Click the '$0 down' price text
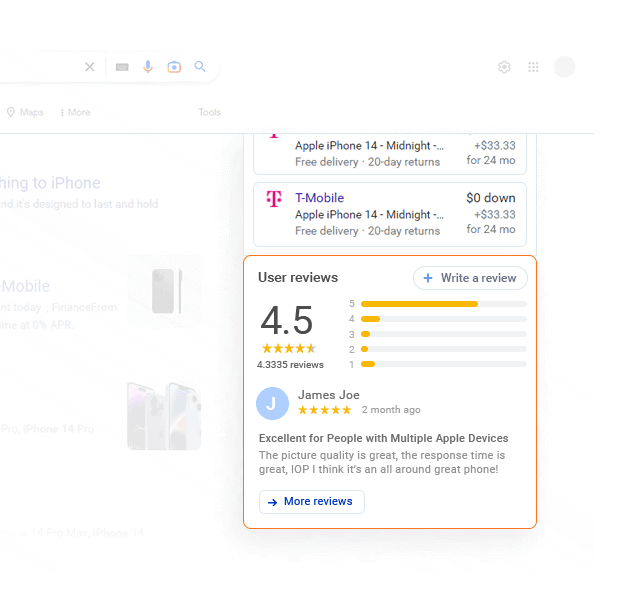The width and height of the screenshot is (631, 606). 491,198
